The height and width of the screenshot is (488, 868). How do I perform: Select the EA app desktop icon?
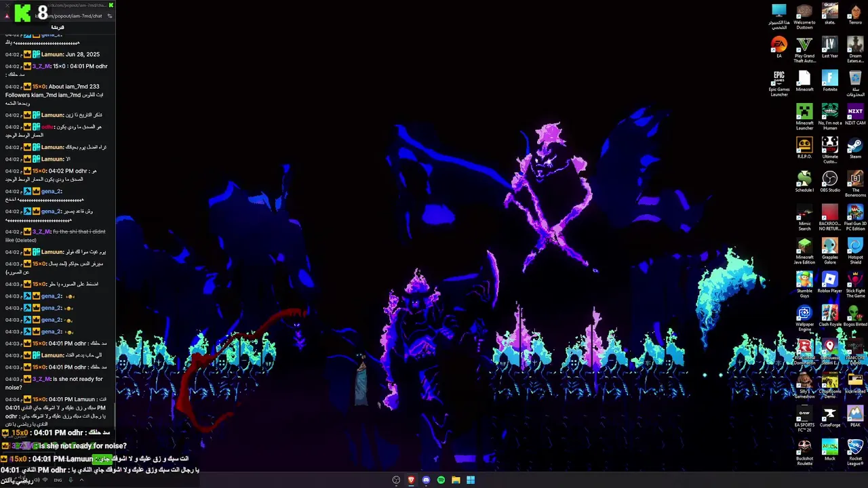coord(778,47)
